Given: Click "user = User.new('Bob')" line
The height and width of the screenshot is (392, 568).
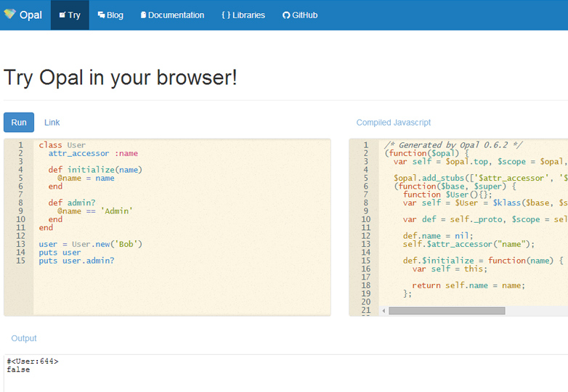Looking at the screenshot, I should [91, 244].
